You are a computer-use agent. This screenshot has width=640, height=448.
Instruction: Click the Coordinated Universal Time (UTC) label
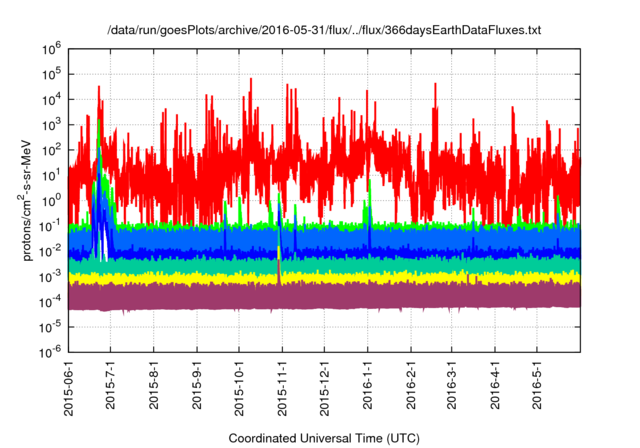(x=324, y=438)
